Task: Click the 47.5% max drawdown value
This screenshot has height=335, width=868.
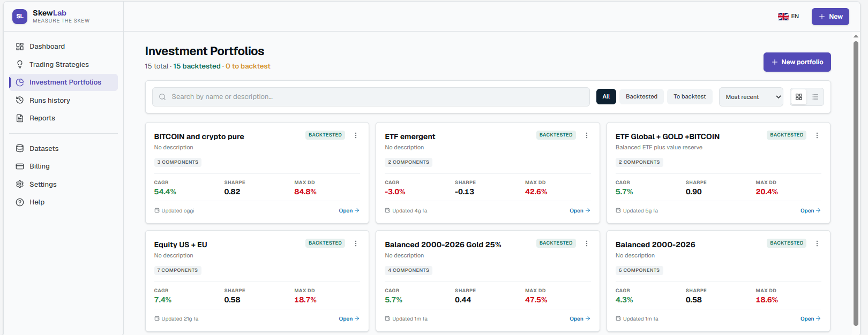Action: pyautogui.click(x=536, y=300)
